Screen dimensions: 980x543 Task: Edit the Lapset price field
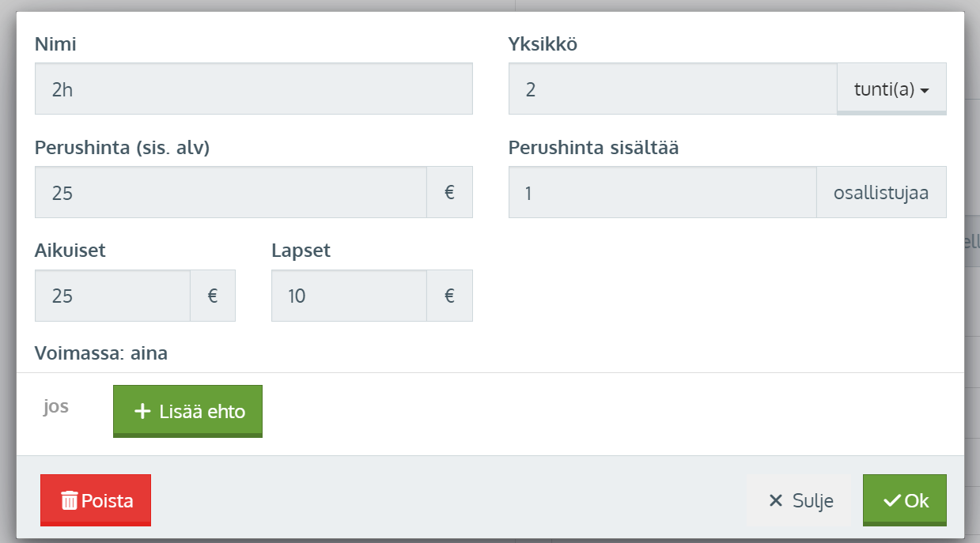(349, 296)
